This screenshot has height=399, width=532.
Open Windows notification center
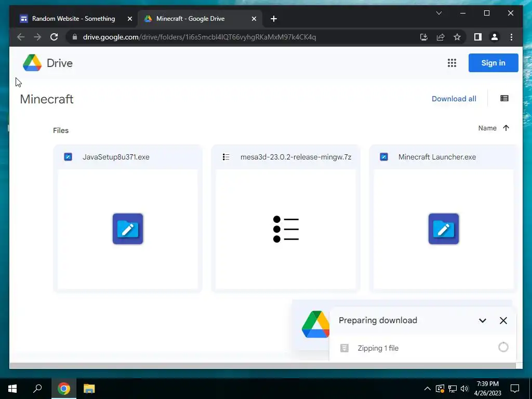click(x=515, y=389)
